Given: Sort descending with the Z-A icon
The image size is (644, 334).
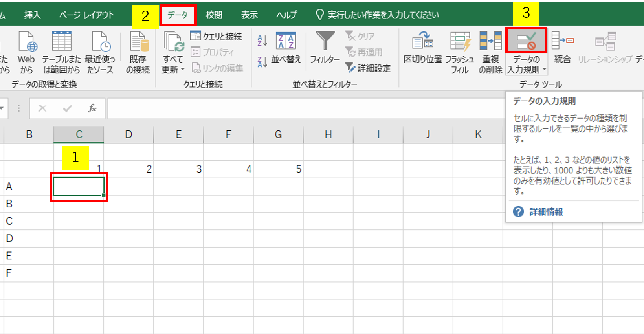Looking at the screenshot, I should click(x=262, y=62).
